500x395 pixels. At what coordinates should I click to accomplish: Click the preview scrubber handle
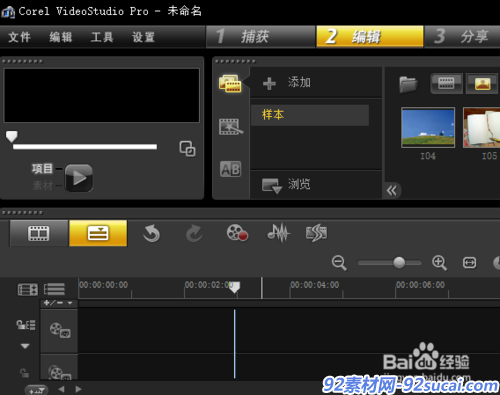click(x=12, y=136)
